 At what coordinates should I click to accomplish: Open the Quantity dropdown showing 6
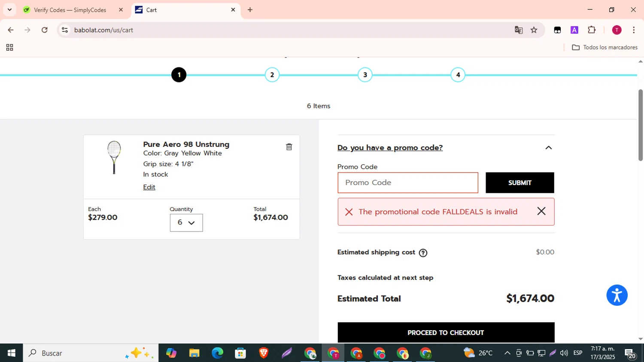(186, 223)
